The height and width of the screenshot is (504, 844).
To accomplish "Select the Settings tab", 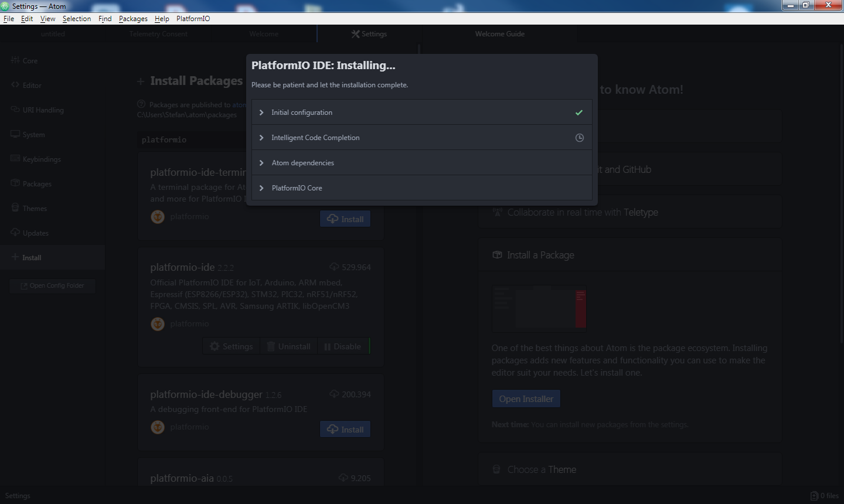I will [369, 34].
